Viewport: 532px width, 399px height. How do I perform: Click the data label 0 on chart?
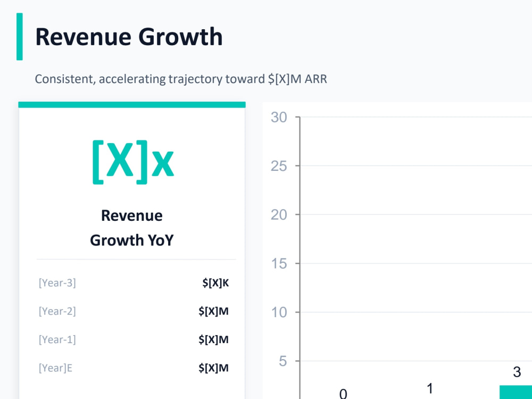(x=343, y=394)
